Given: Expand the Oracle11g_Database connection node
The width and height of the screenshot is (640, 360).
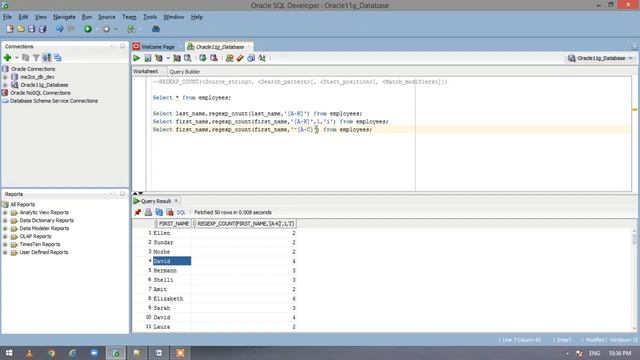Looking at the screenshot, I should (x=5, y=85).
